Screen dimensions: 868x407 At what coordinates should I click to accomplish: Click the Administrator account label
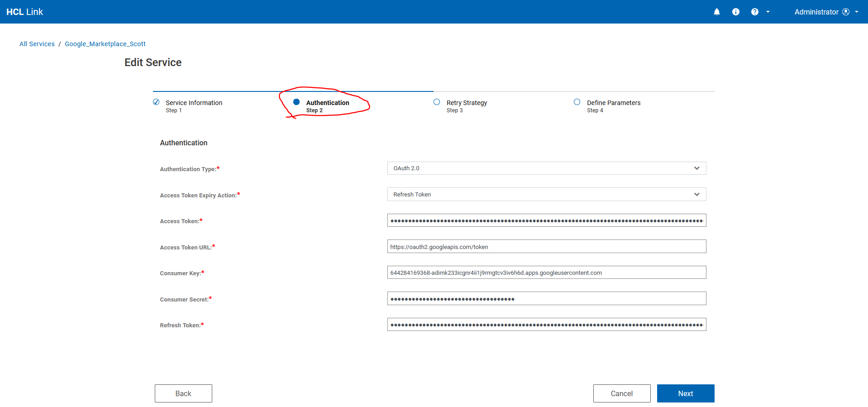pos(816,12)
